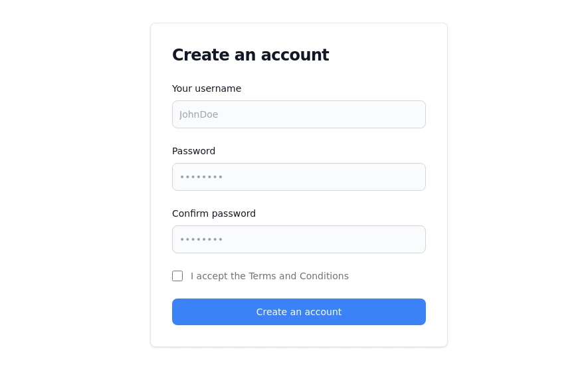This screenshot has width=588, height=377.
Task: Open the "Terms and Conditions" text
Action: pos(298,276)
